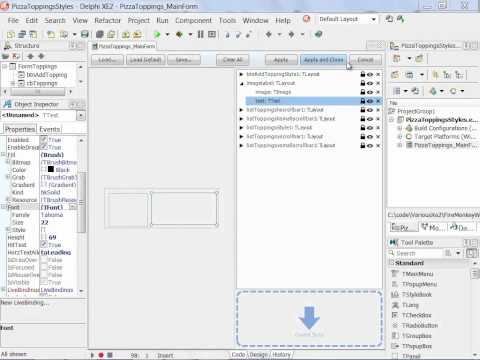This screenshot has height=360, width=480.
Task: Open the dropdown arrow beside the Run button
Action: click(x=167, y=34)
